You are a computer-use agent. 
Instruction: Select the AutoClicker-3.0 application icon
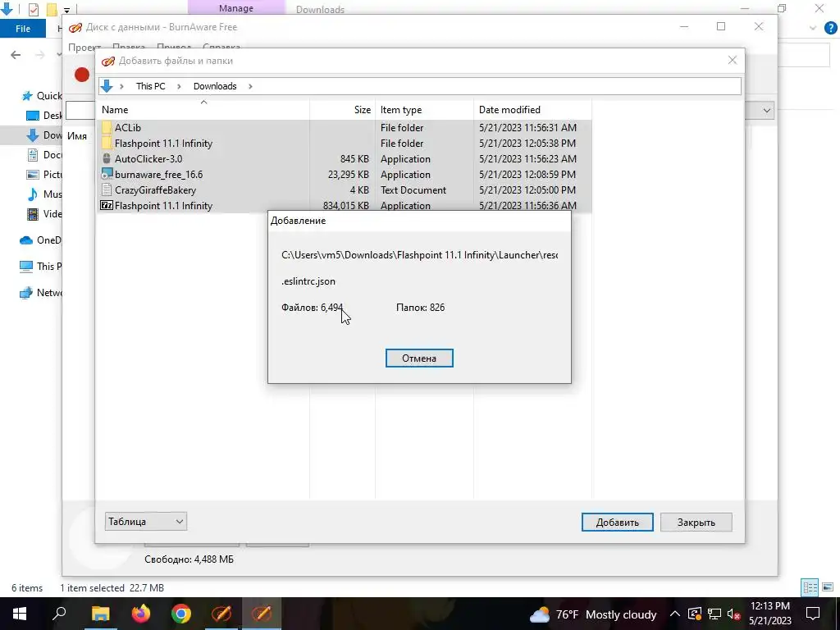pyautogui.click(x=107, y=158)
